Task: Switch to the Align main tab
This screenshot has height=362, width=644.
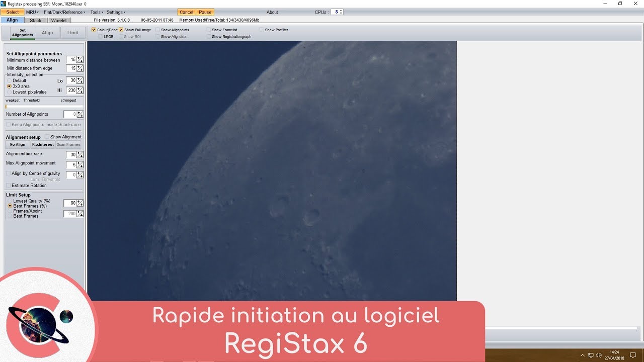Action: point(12,20)
